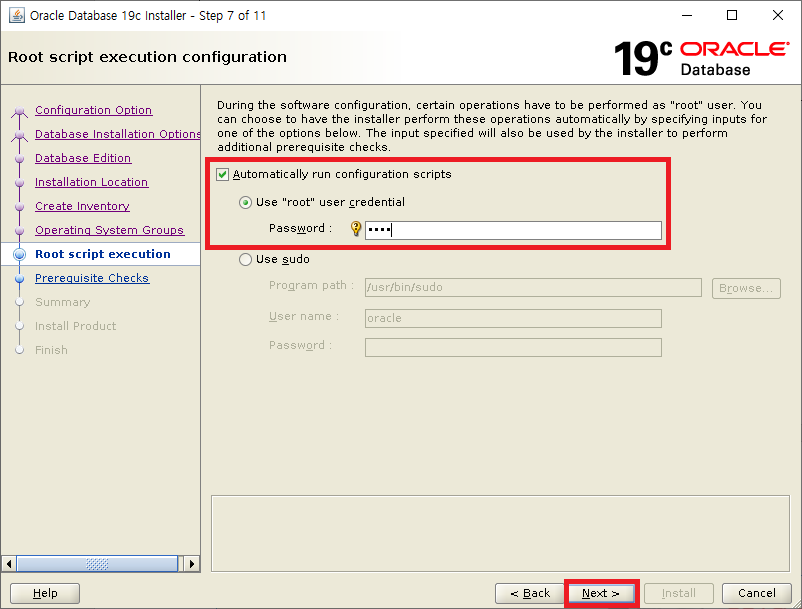Cancel the Oracle installation
This screenshot has height=609, width=802.
pyautogui.click(x=757, y=593)
